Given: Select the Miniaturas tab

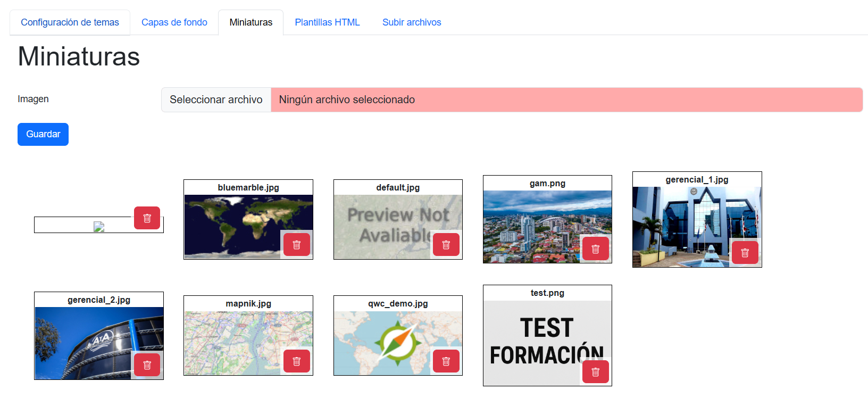Looking at the screenshot, I should click(251, 22).
